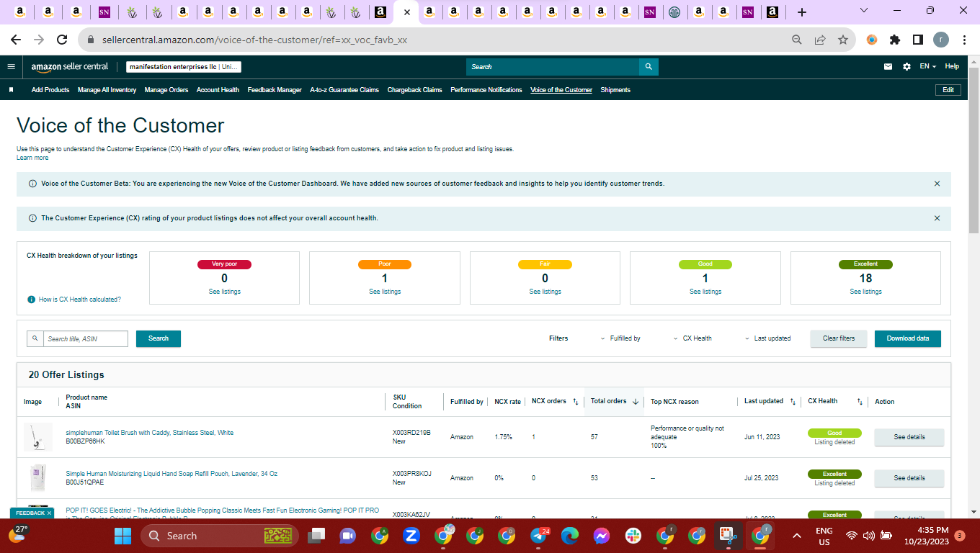Image resolution: width=980 pixels, height=553 pixels.
Task: See listings under the Excellent category
Action: (865, 292)
